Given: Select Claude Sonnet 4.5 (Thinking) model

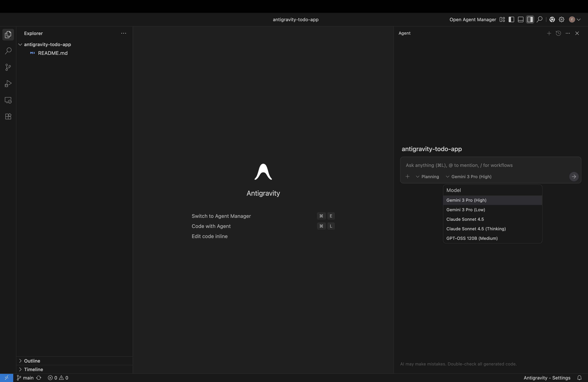Looking at the screenshot, I should click(x=476, y=229).
